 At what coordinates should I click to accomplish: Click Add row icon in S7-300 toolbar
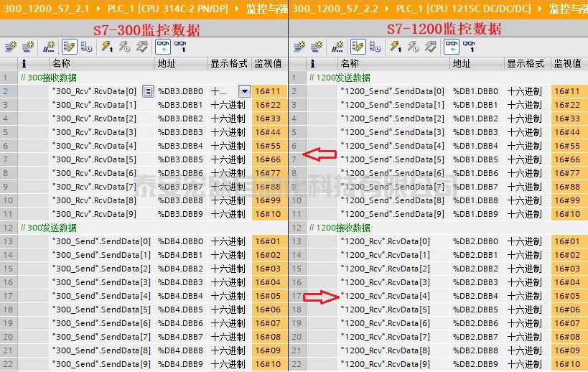[x=28, y=47]
